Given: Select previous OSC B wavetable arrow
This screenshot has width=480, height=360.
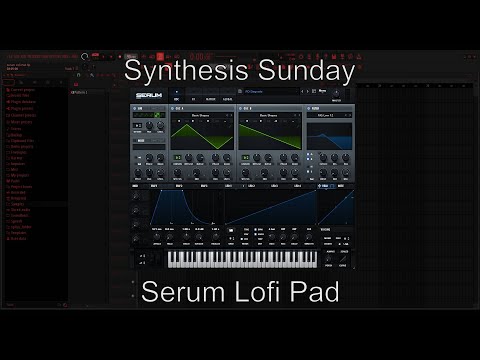Looking at the screenshot, I should click(295, 115).
